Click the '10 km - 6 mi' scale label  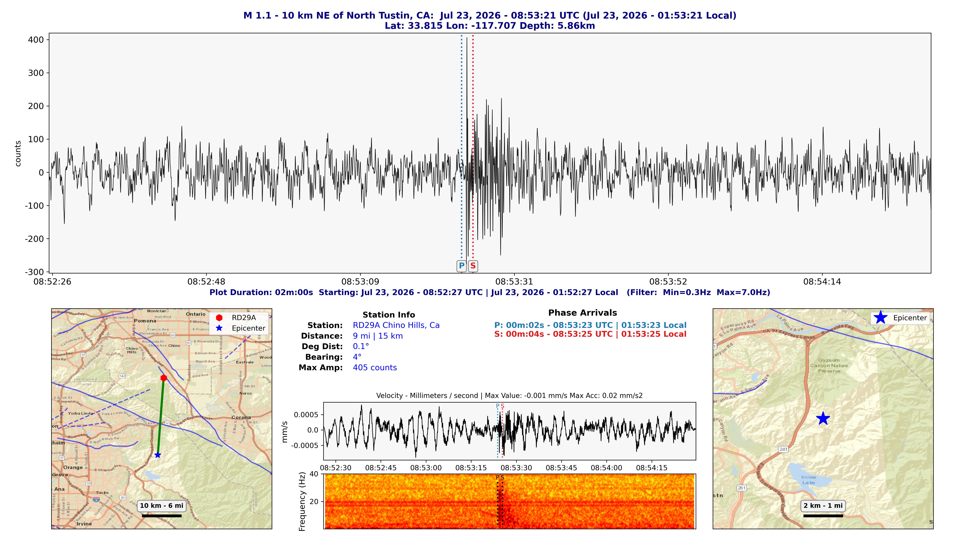click(161, 506)
